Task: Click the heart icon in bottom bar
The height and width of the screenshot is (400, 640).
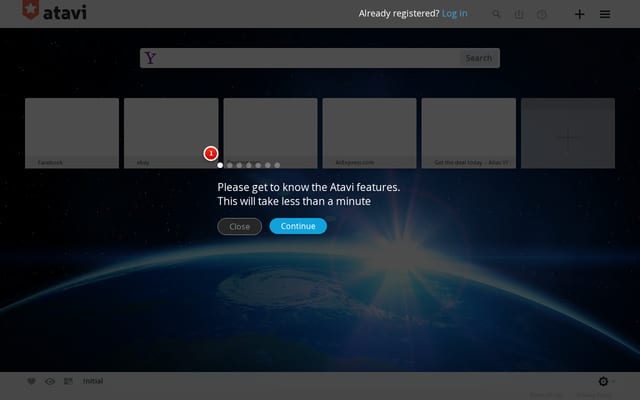Action: click(31, 381)
